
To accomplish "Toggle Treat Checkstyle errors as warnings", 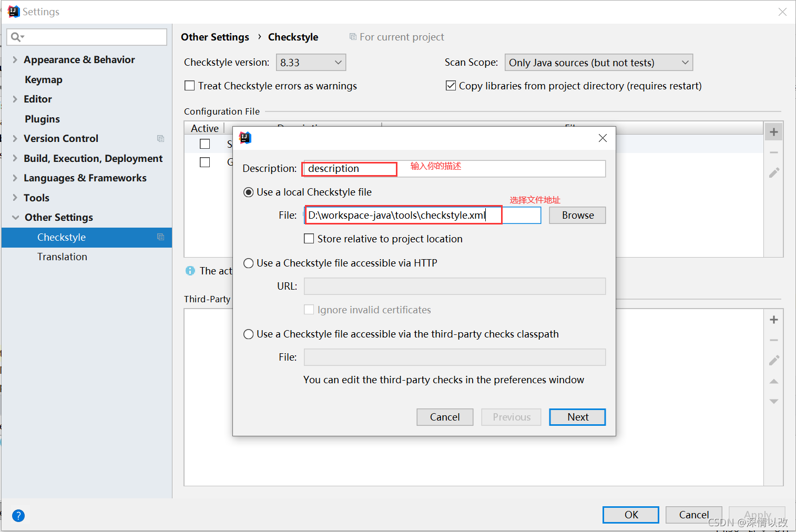I will [x=190, y=86].
